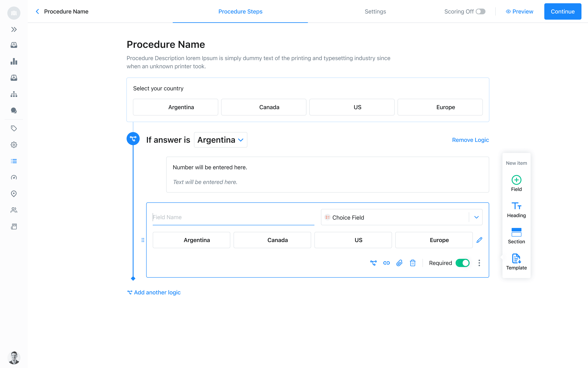The image size is (588, 368).
Task: Click Add another logic
Action: [x=154, y=292]
